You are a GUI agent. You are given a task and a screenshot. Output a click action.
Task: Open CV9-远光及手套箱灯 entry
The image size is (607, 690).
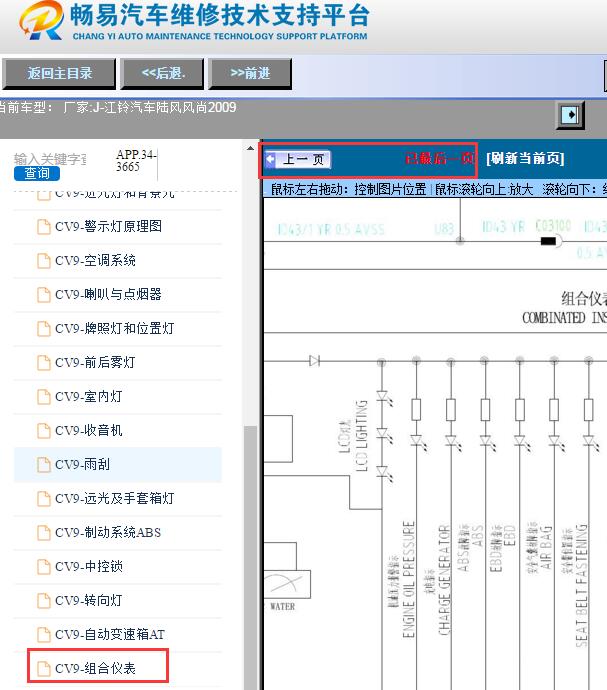point(114,499)
